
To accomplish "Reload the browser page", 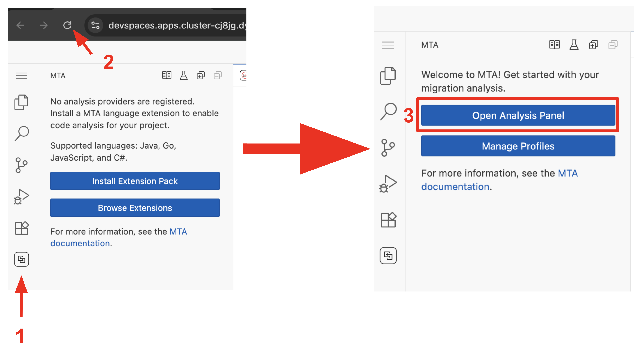I will point(67,25).
